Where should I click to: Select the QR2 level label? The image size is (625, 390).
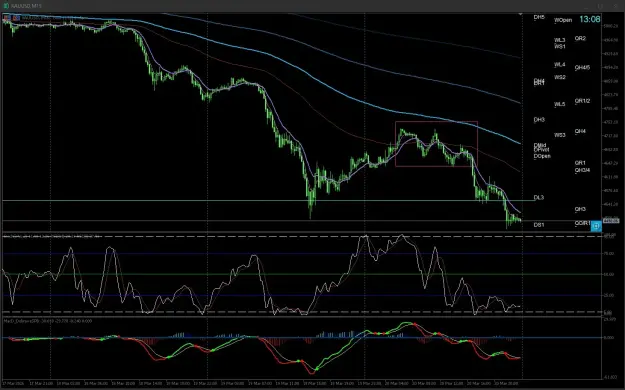[580, 38]
